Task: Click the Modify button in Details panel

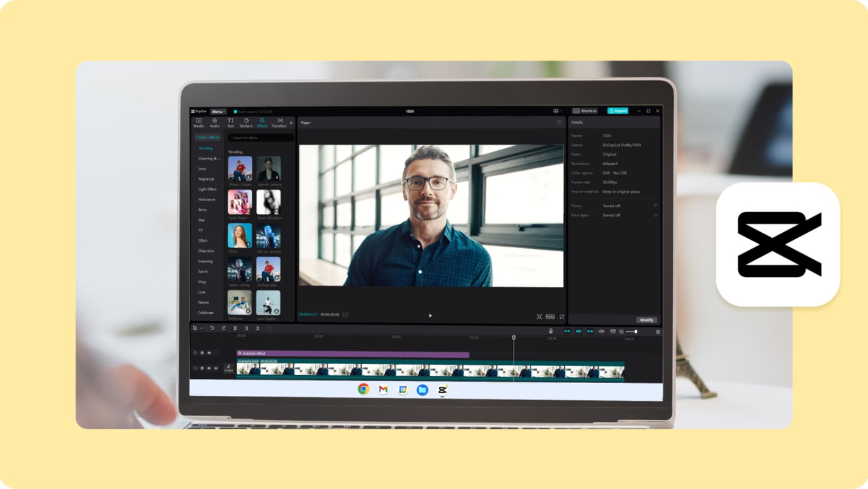Action: [647, 320]
